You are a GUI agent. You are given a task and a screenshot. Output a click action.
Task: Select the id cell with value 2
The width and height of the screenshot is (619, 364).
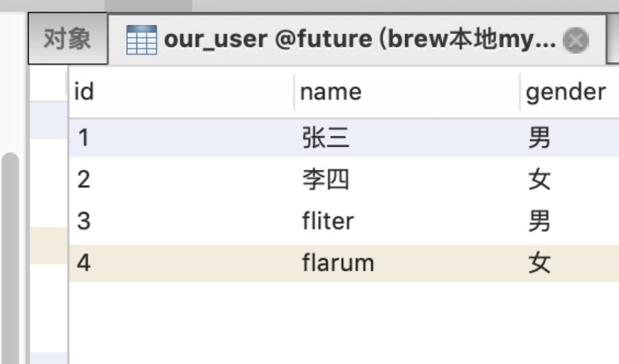(84, 180)
